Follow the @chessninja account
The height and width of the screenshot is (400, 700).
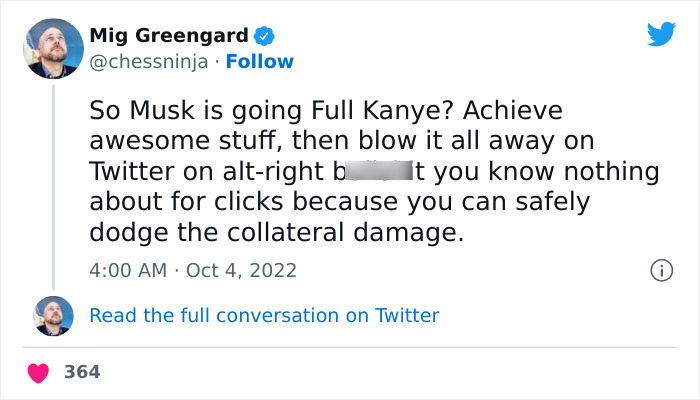(259, 62)
